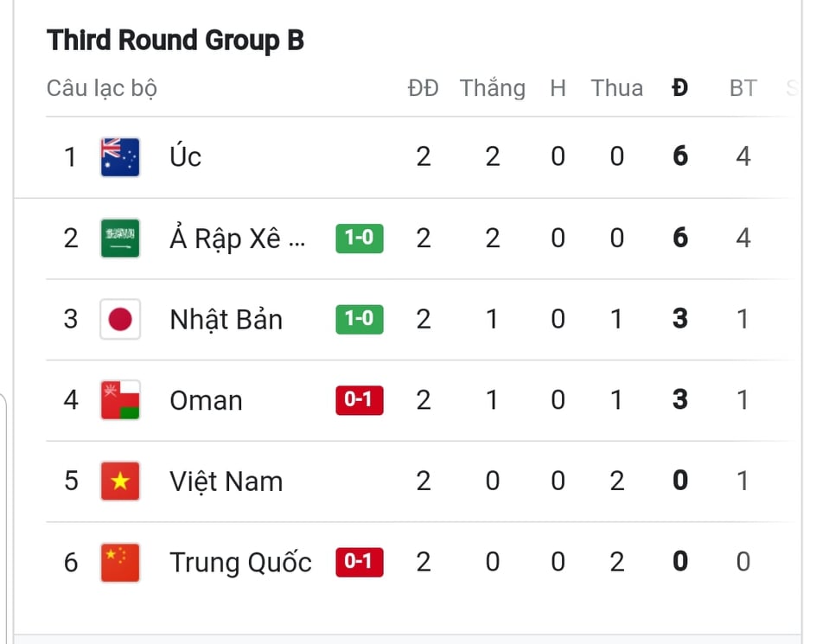
Task: Click the Australia flag icon
Action: (120, 157)
